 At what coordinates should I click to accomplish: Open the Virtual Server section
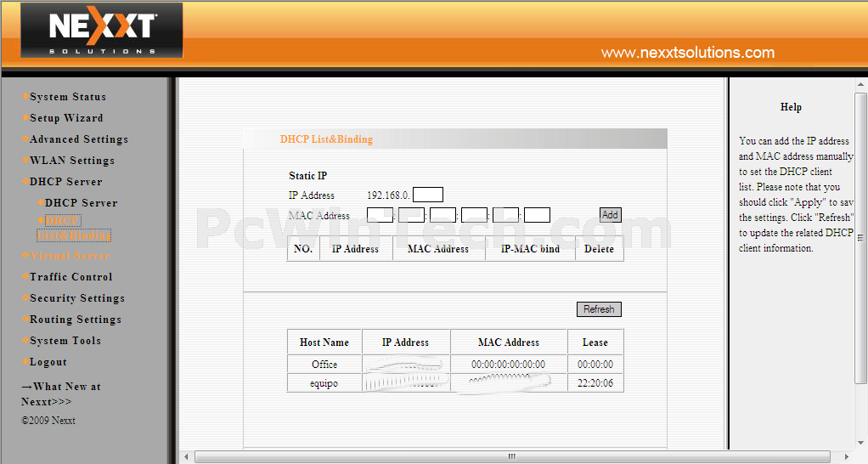(69, 256)
